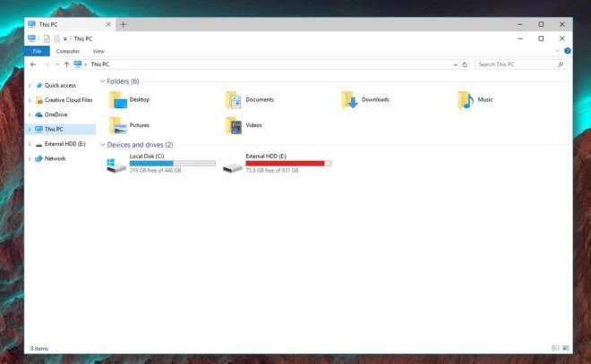This screenshot has width=591, height=364.
Task: Click the Local Disk (C:) usage bar
Action: pyautogui.click(x=173, y=164)
